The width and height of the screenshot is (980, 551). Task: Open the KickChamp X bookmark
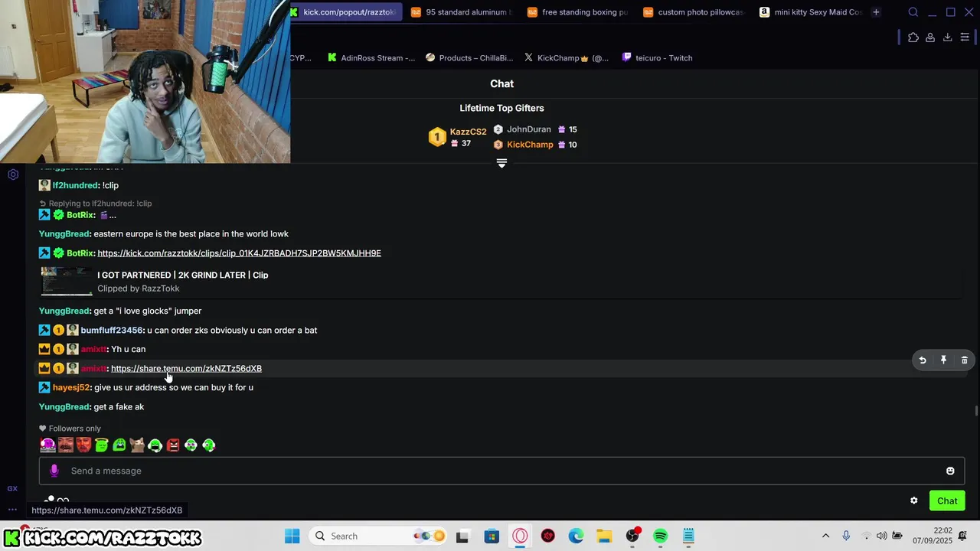coord(567,57)
